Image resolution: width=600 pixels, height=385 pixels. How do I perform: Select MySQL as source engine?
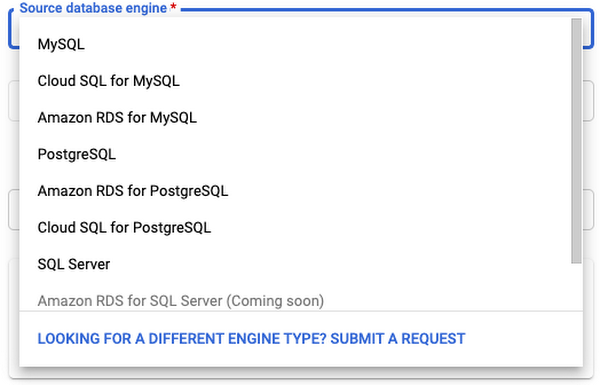(295, 44)
